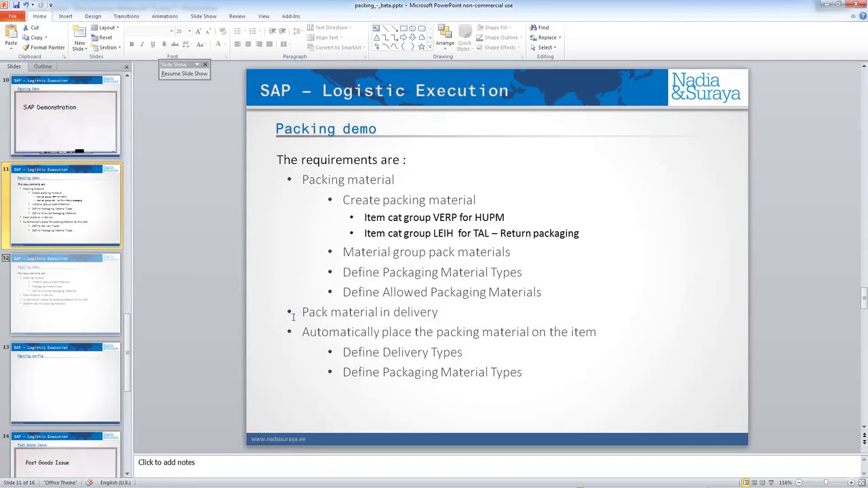868x488 pixels.
Task: Increase font size
Action: click(x=198, y=31)
